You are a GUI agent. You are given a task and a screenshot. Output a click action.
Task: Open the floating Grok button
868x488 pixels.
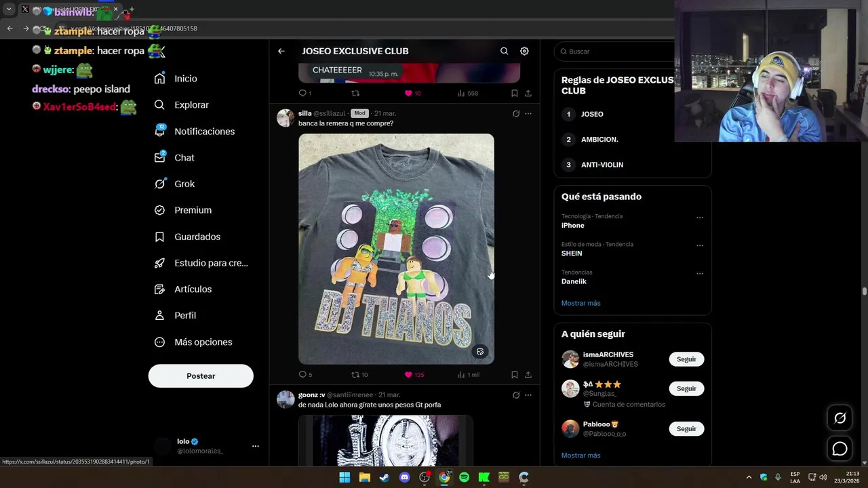(840, 418)
